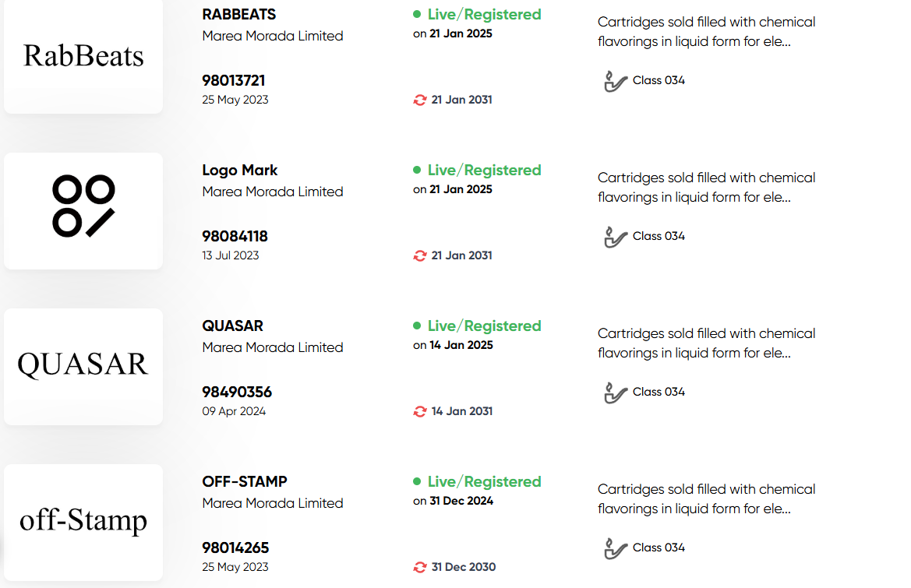Select the OFF-STAMP trademark name
The image size is (911, 588).
pos(245,481)
